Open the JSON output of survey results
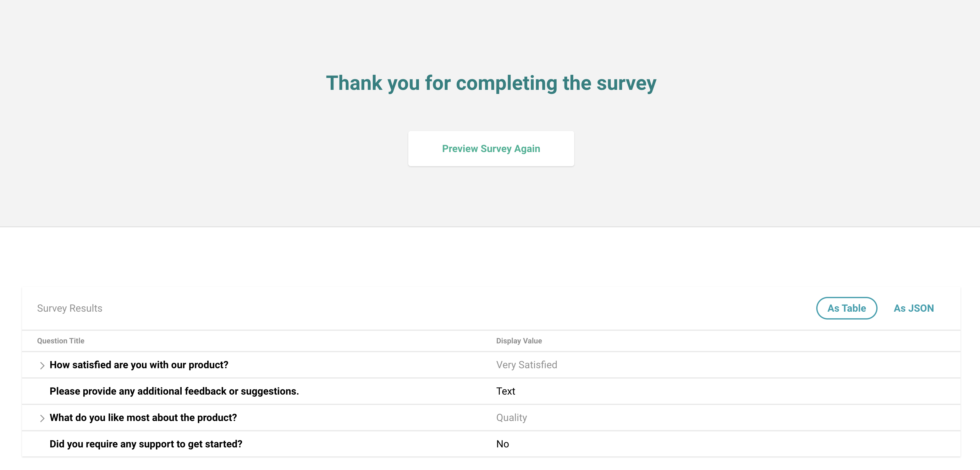 click(x=913, y=308)
